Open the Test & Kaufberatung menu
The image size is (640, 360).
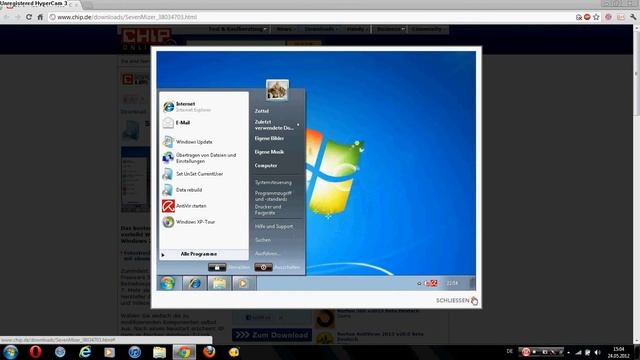coord(238,29)
